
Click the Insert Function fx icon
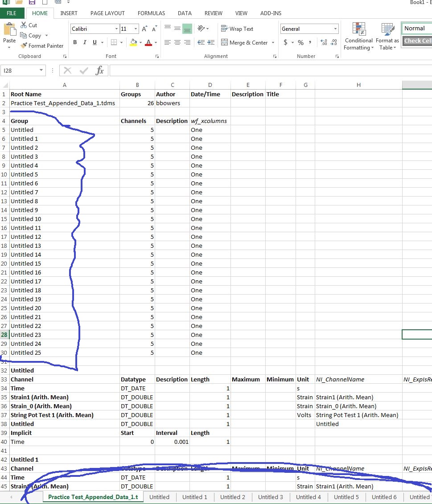tap(99, 70)
